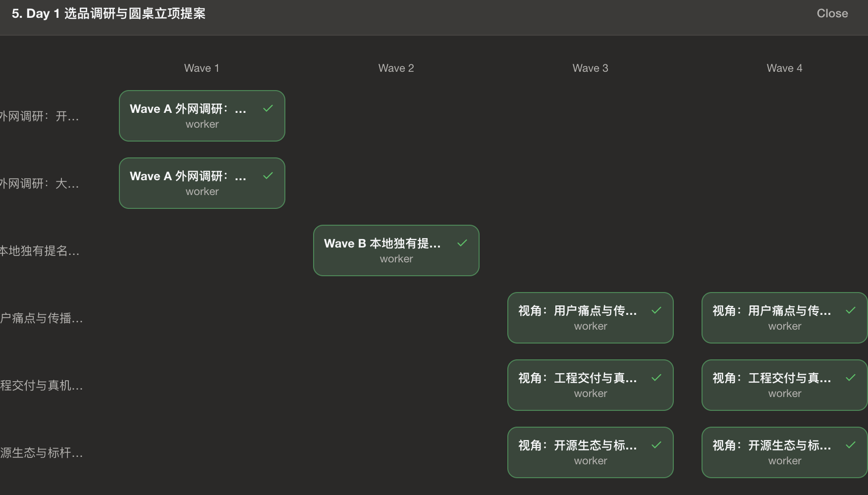Click the title 5. Day 1 选品调研与圆桌立项提案
Screen dimensions: 868x495
108,13
